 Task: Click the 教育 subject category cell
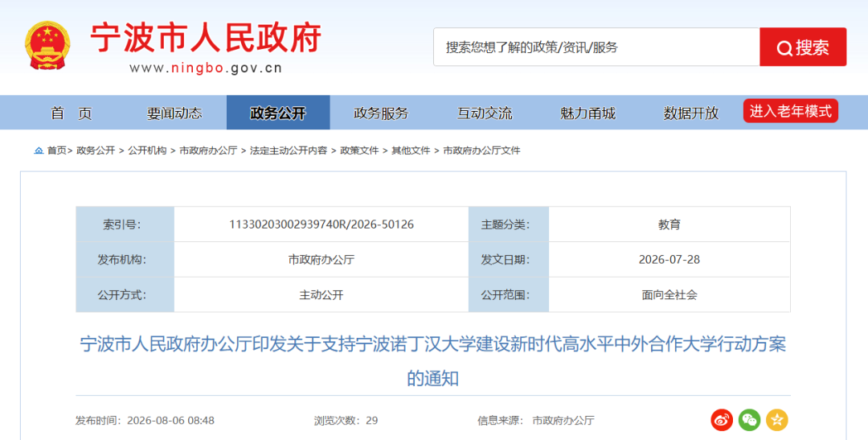point(669,224)
